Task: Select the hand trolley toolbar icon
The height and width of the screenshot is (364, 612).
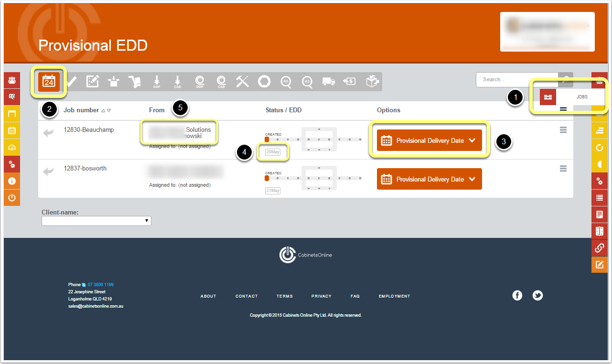Action: (x=135, y=82)
